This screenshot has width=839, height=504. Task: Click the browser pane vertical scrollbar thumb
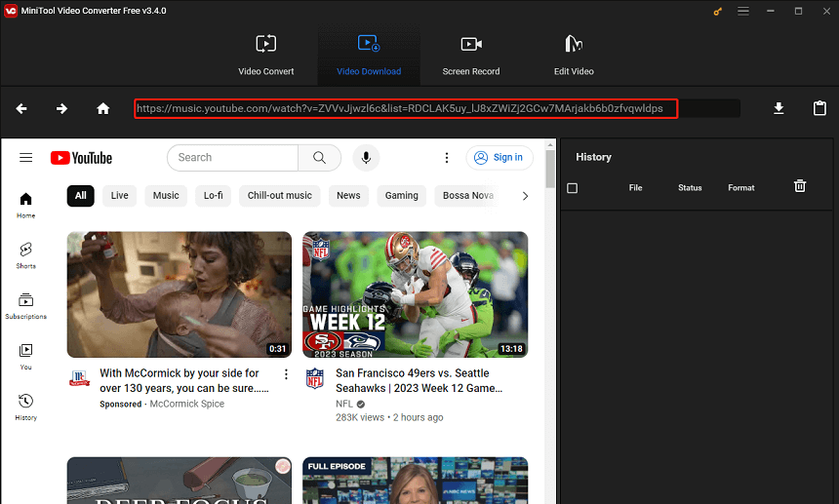point(550,169)
